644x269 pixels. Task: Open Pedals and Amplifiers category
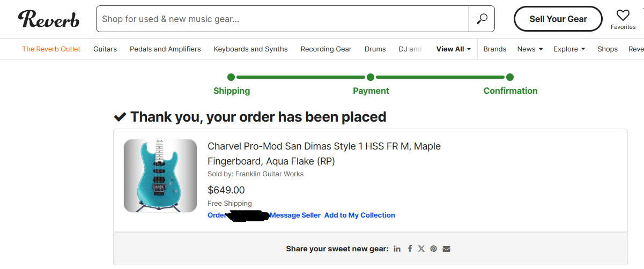[165, 49]
